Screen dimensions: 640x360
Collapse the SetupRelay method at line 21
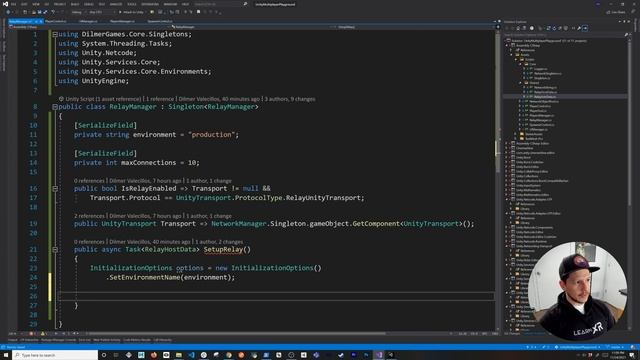pyautogui.click(x=55, y=249)
